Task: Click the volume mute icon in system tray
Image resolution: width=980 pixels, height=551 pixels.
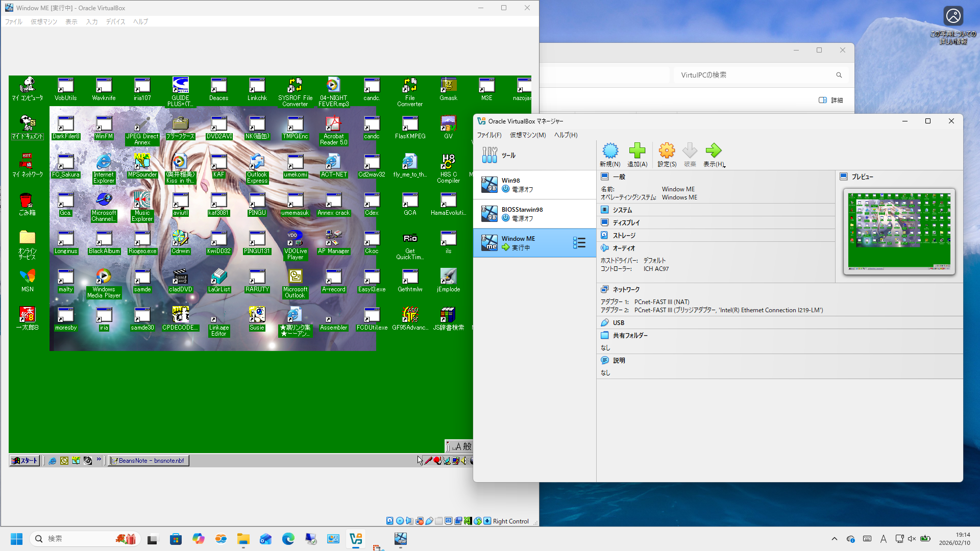Action: point(912,539)
